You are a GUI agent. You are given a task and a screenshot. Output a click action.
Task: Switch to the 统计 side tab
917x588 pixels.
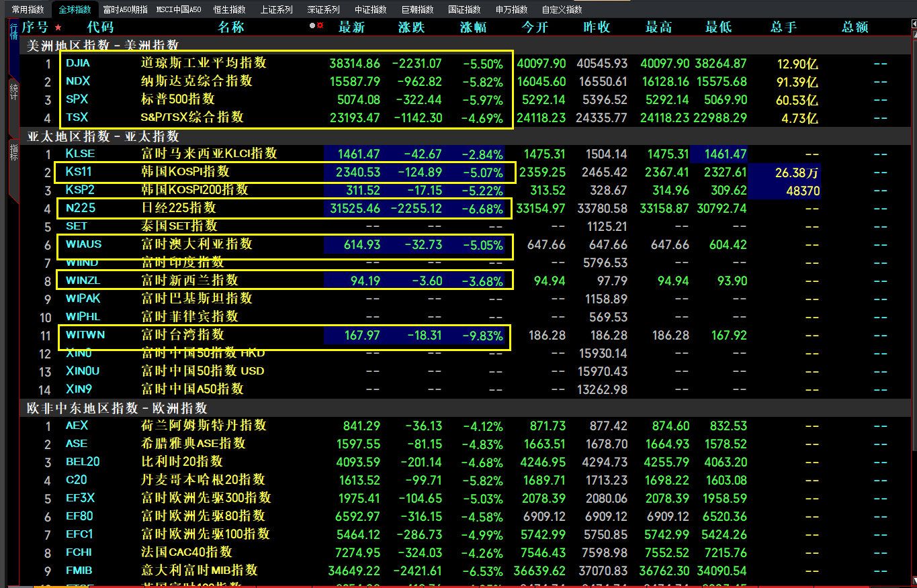(13, 91)
